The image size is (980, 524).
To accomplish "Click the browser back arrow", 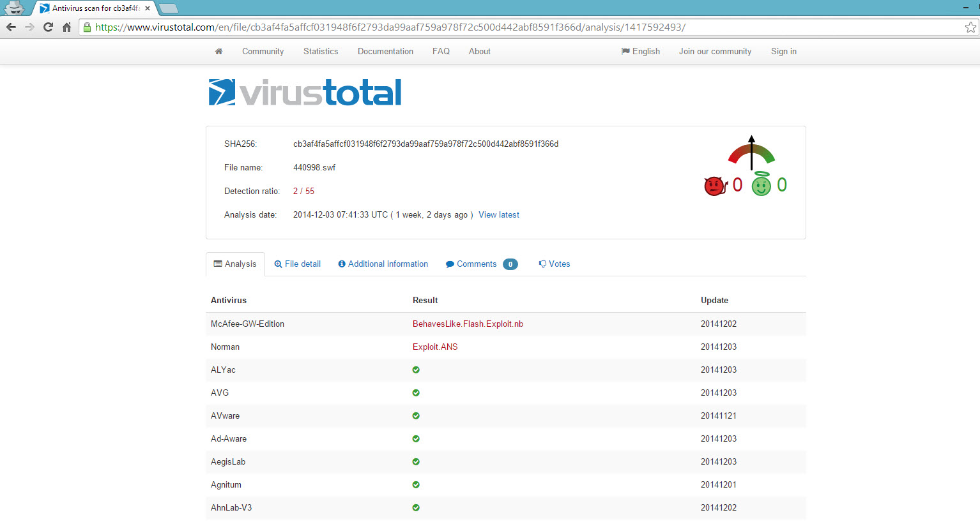I will [11, 27].
